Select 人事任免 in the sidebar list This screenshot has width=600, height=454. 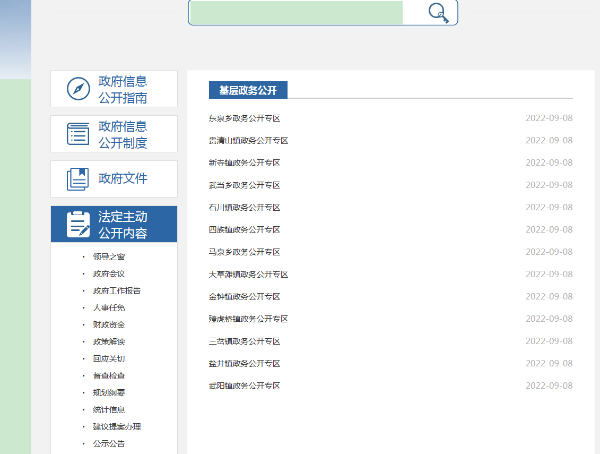pyautogui.click(x=109, y=307)
